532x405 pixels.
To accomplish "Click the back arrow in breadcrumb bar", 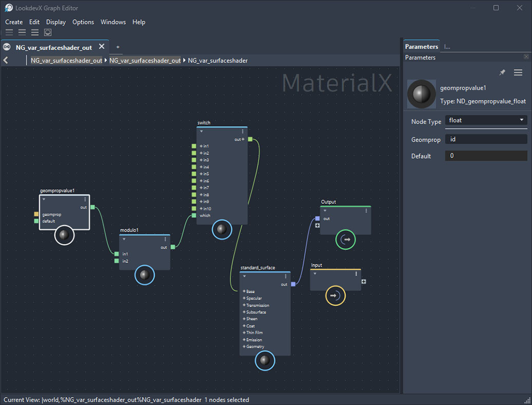I will pos(5,61).
